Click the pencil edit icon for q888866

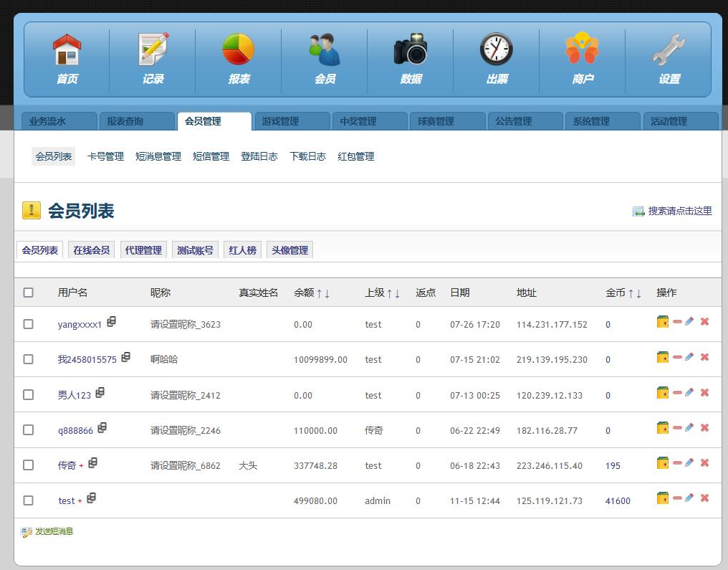pos(689,427)
